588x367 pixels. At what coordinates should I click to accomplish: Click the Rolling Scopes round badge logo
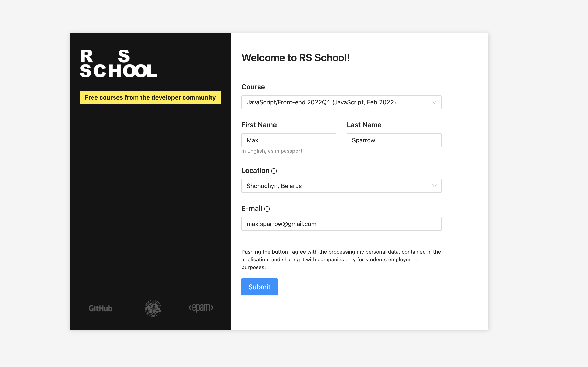(153, 308)
